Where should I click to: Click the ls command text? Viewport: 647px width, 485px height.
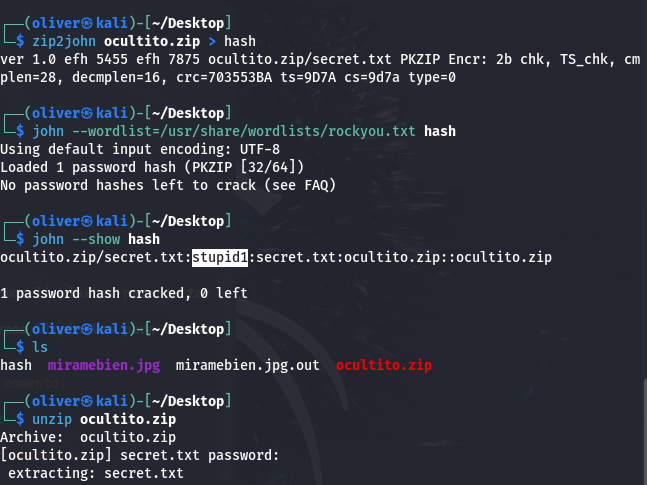click(40, 347)
